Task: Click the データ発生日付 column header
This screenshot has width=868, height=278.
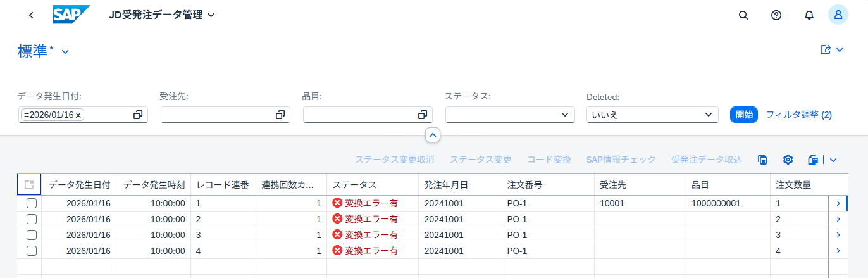Action: click(79, 185)
